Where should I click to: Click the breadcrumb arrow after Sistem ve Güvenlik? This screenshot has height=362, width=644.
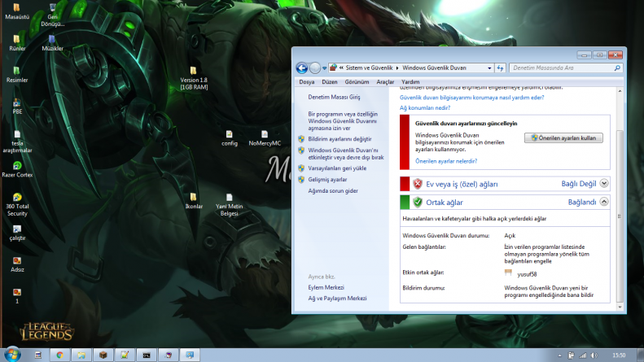click(x=397, y=68)
